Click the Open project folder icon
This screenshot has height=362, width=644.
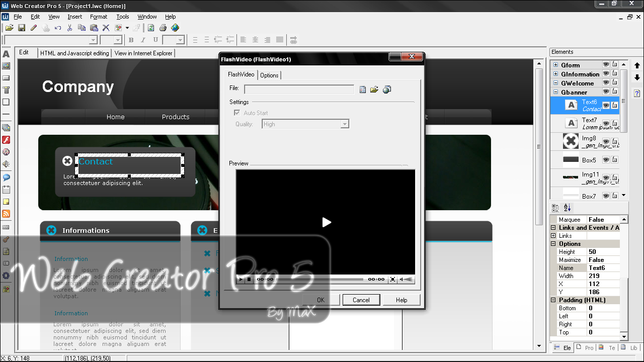coord(9,28)
